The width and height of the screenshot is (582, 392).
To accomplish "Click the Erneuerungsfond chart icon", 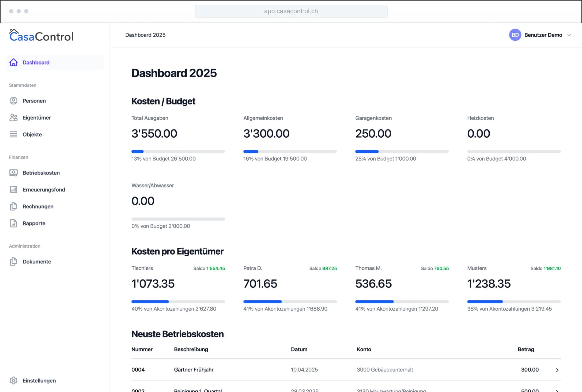I will 13,190.
